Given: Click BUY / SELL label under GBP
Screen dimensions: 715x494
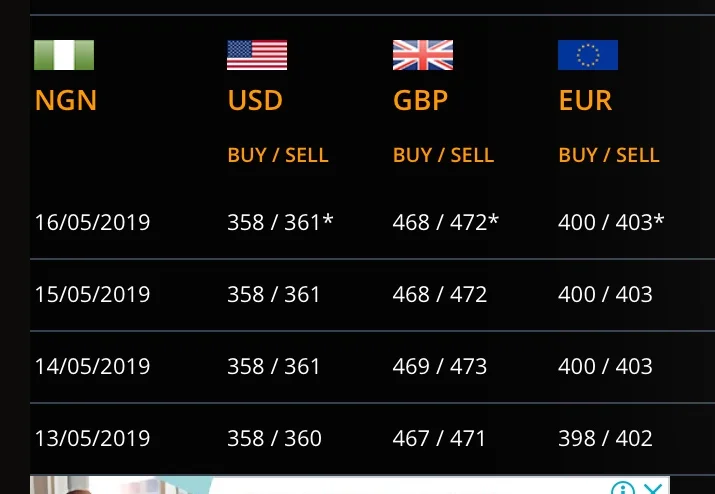Looking at the screenshot, I should point(444,155).
